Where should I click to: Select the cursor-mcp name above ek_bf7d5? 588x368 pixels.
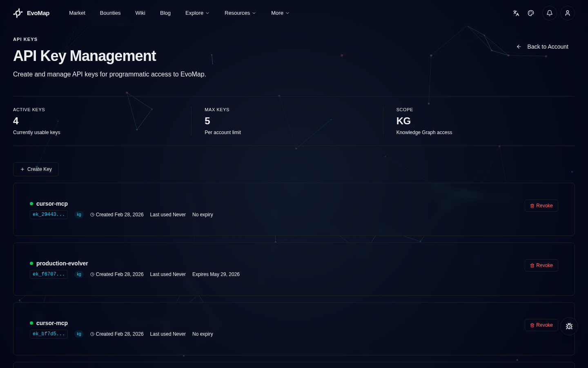click(x=52, y=323)
